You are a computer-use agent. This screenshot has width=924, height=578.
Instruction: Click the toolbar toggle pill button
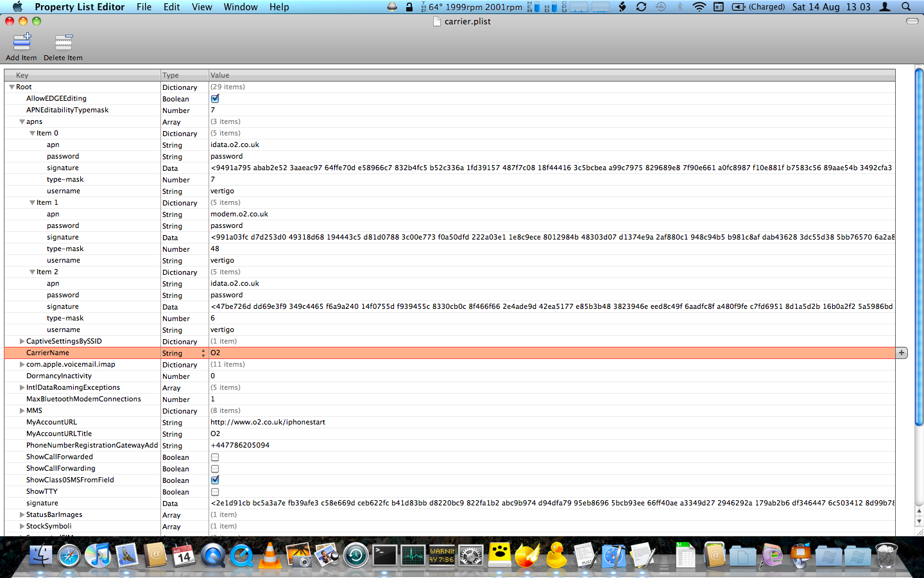tap(912, 21)
